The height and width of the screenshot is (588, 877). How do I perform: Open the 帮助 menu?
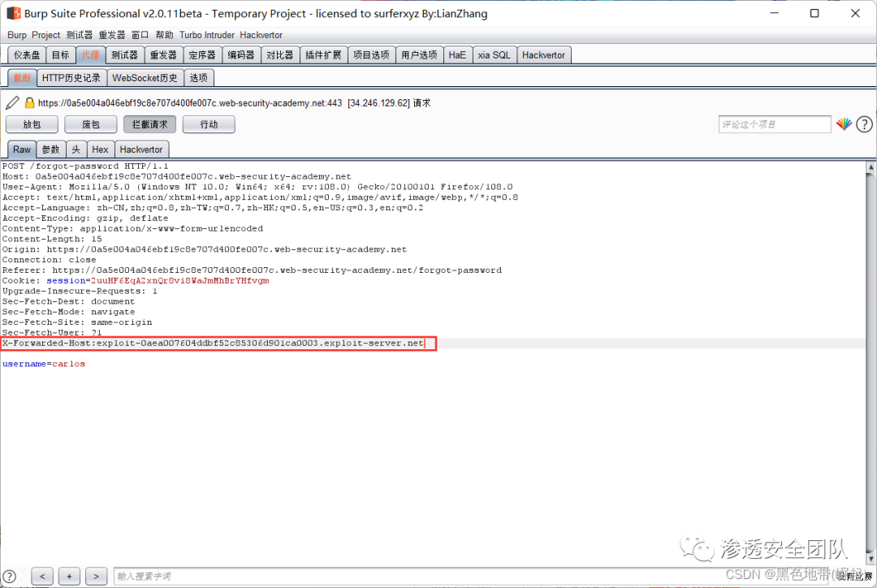[x=164, y=35]
